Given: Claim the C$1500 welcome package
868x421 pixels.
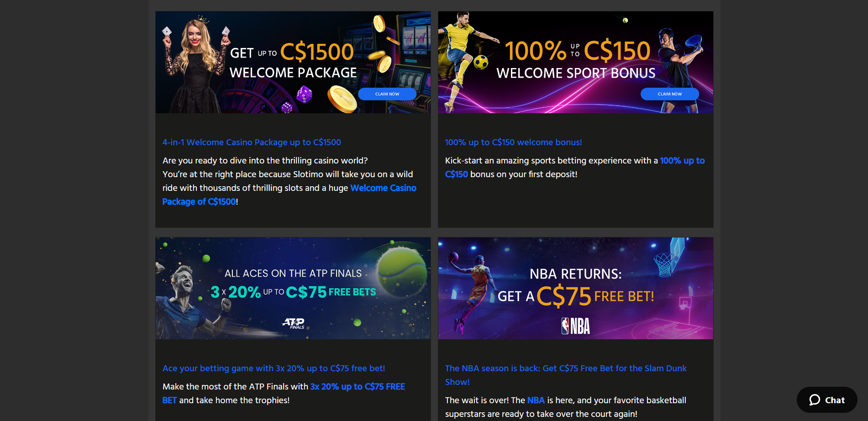Looking at the screenshot, I should (x=387, y=94).
